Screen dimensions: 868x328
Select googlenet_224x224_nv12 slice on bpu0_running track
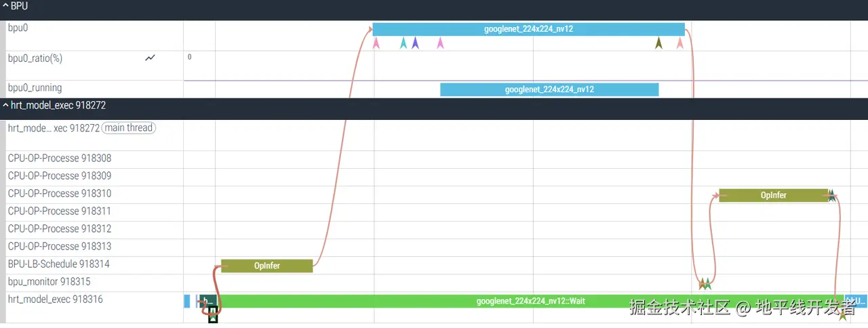[549, 89]
